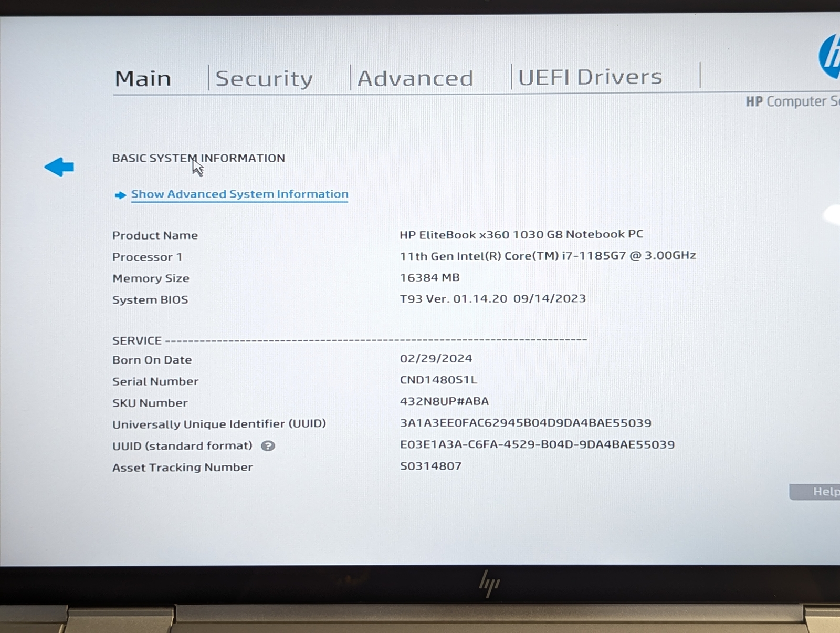Select the System BIOS label
Screen dimensions: 840x633
[x=150, y=300]
